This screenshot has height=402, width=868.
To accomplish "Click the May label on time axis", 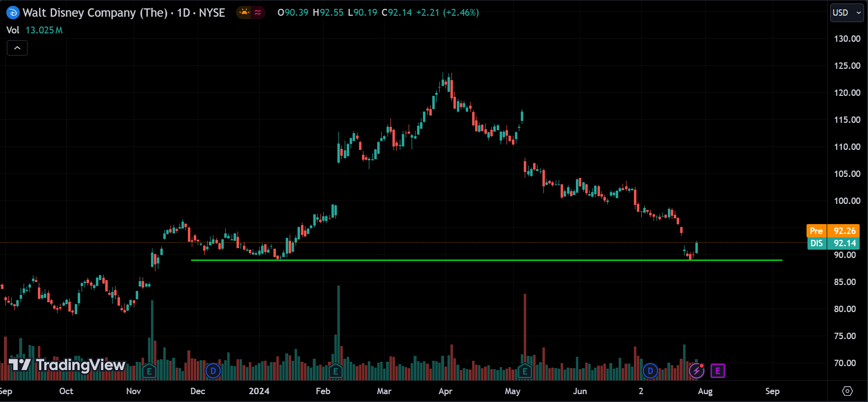I will point(512,391).
